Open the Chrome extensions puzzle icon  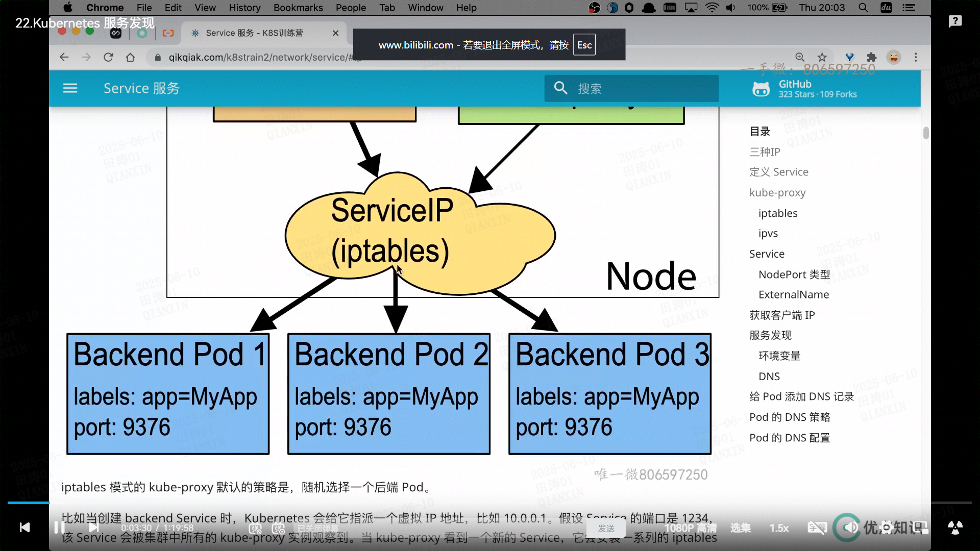pyautogui.click(x=872, y=57)
